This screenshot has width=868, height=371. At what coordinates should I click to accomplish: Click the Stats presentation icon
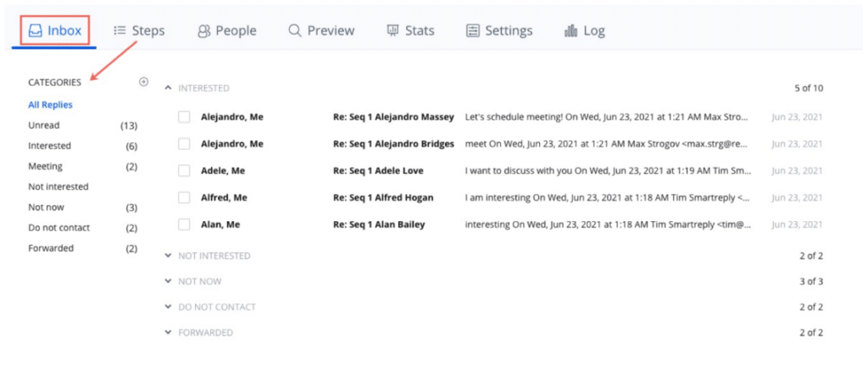tap(393, 30)
